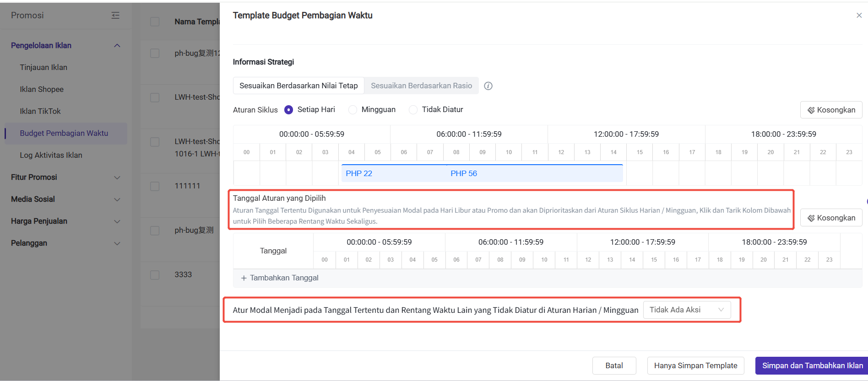The height and width of the screenshot is (381, 868).
Task: Expand the Media Sosial sidebar section
Action: pyautogui.click(x=117, y=199)
